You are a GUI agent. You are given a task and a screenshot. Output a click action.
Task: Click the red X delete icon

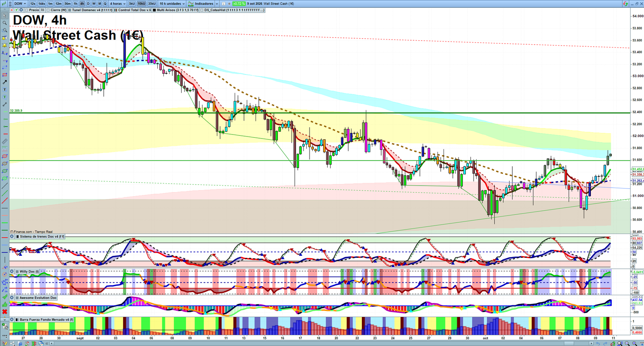4,312
